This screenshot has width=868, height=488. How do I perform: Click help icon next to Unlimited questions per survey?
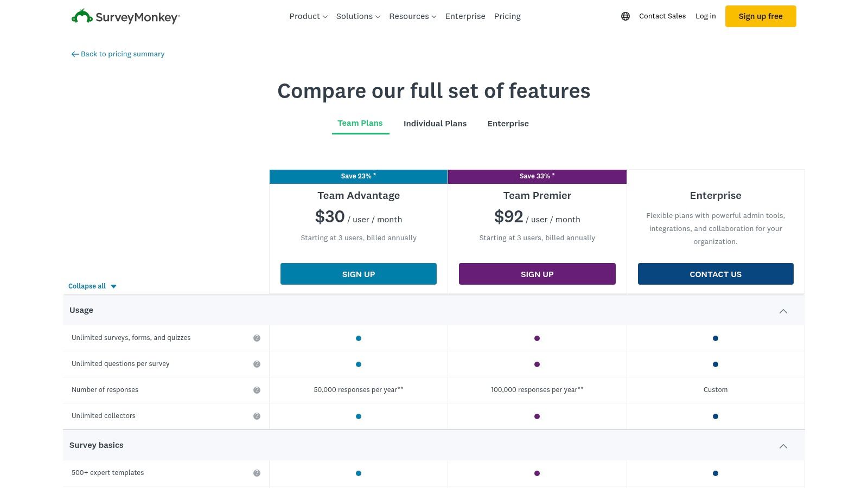point(257,364)
